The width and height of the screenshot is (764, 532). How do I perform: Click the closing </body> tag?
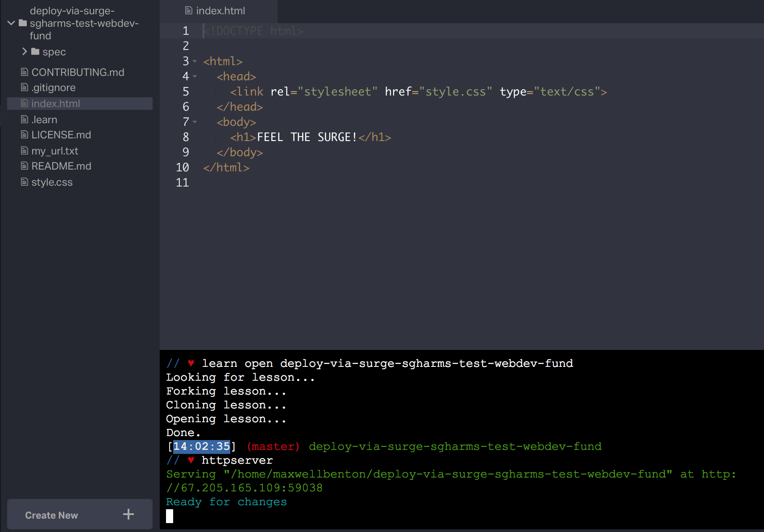240,152
